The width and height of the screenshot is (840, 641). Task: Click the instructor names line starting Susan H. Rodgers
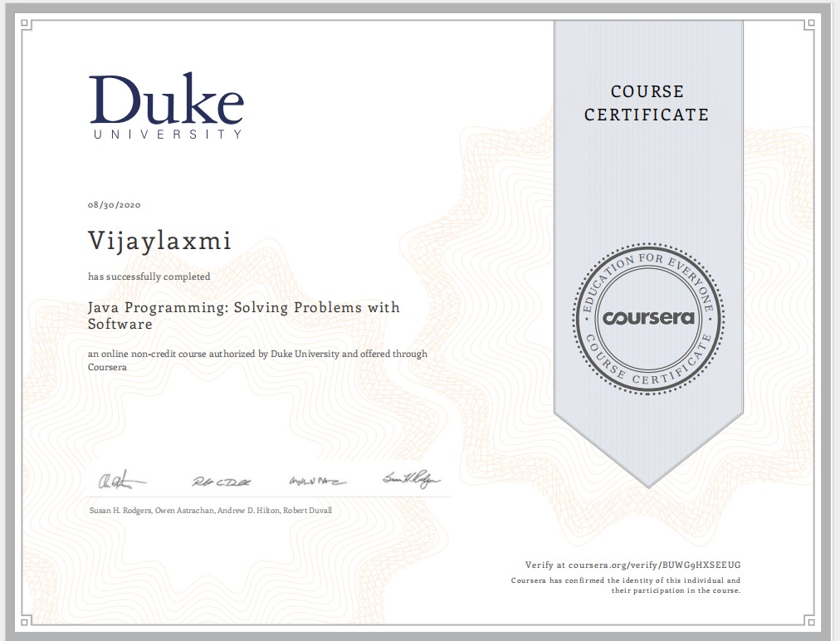[x=211, y=511]
